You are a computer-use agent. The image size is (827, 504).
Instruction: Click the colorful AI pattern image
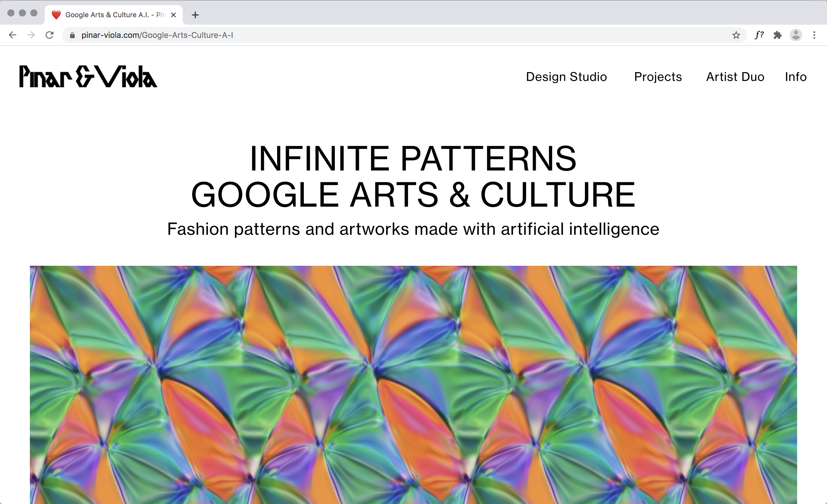[x=413, y=385]
